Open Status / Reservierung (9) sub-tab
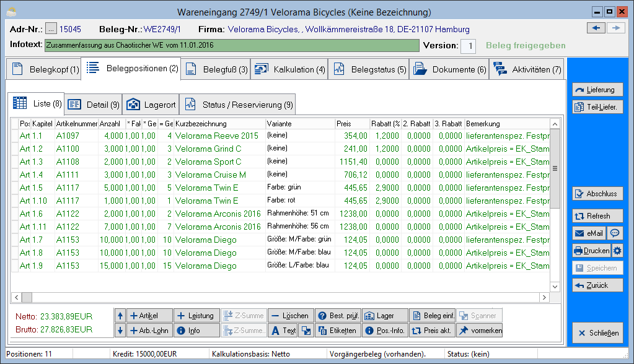The width and height of the screenshot is (634, 364). pos(238,105)
